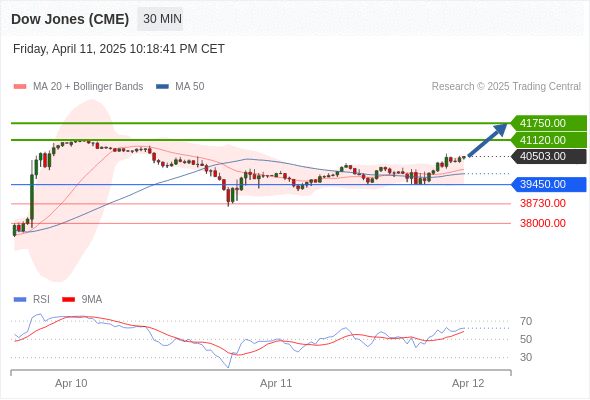Click the Dow Jones (CME) title

click(70, 19)
